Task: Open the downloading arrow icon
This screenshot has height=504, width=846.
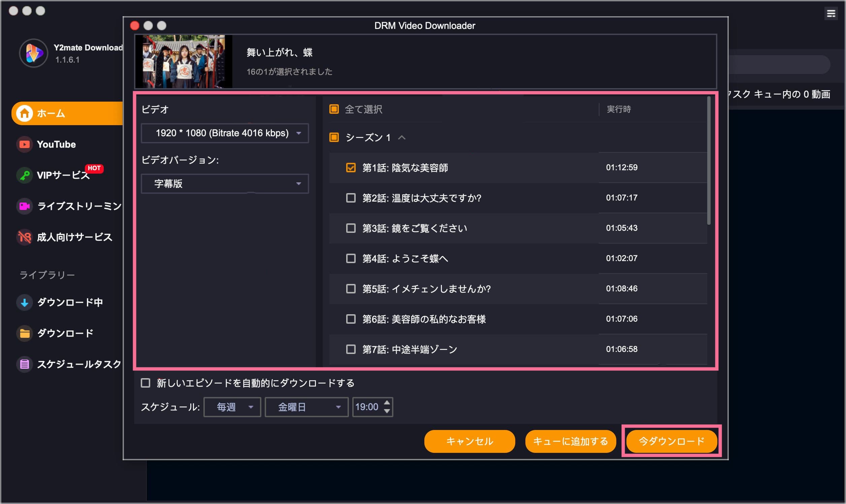Action: [25, 302]
